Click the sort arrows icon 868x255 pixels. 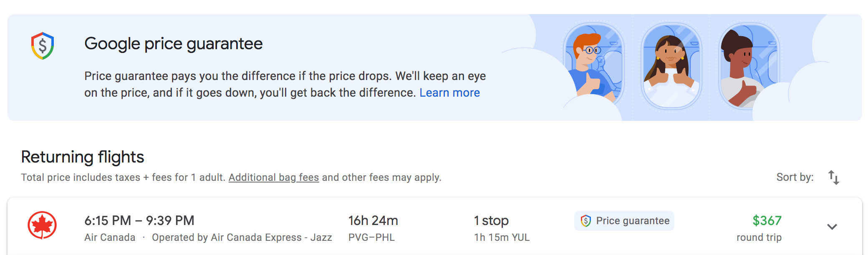coord(833,177)
